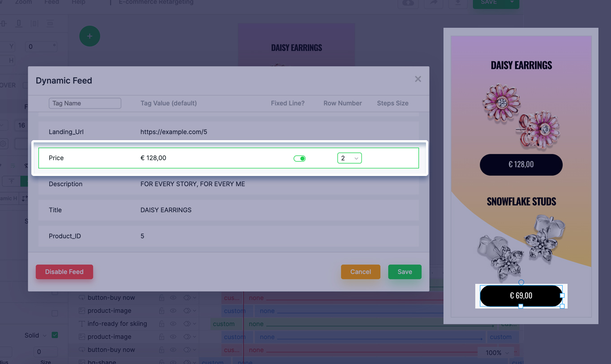Tick the empty checkbox above the Solid row
611x364 pixels.
(55, 313)
